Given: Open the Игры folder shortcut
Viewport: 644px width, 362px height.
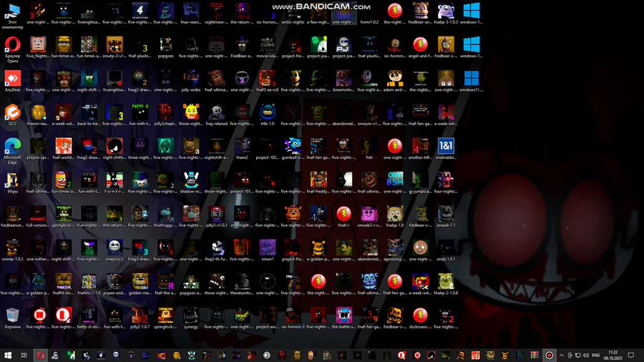Looking at the screenshot, I should tap(12, 182).
